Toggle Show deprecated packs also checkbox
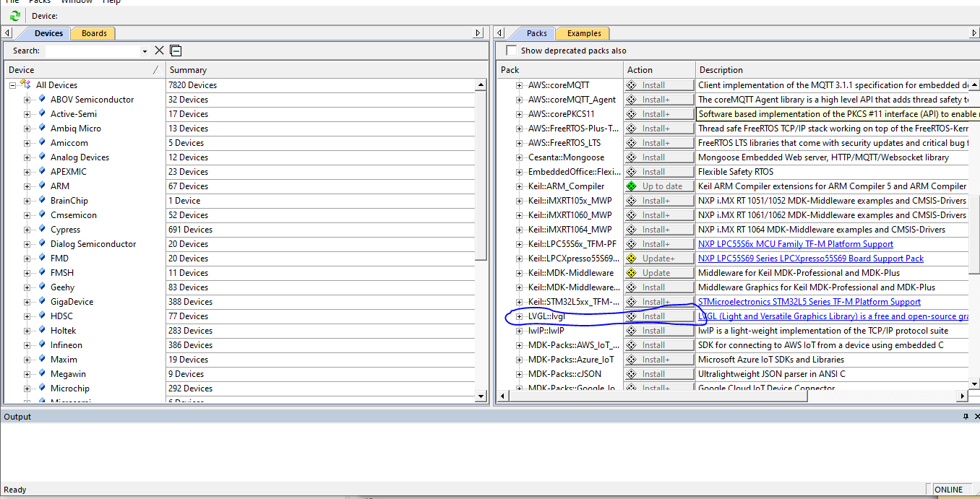This screenshot has height=499, width=980. point(512,51)
